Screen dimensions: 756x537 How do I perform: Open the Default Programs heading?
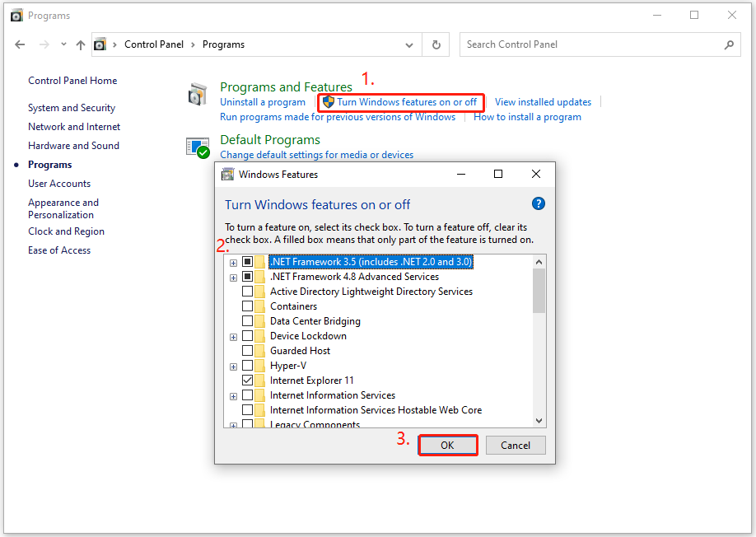pos(270,140)
